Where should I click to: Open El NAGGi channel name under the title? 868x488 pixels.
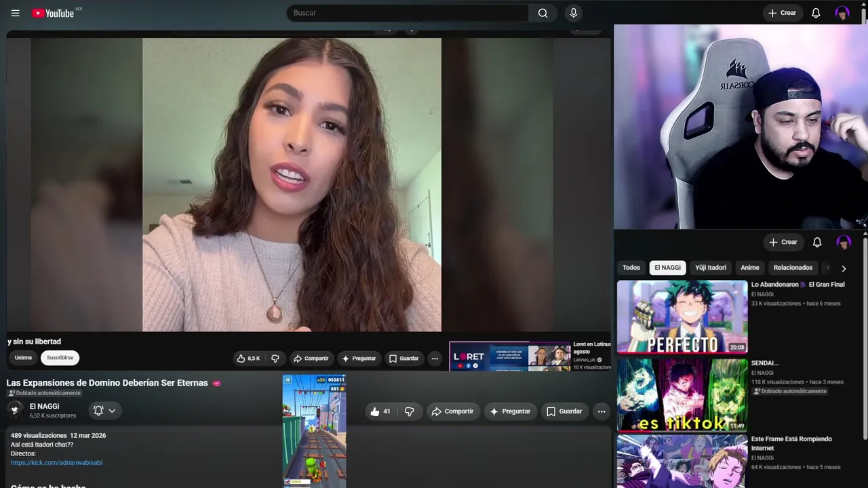pyautogui.click(x=44, y=406)
